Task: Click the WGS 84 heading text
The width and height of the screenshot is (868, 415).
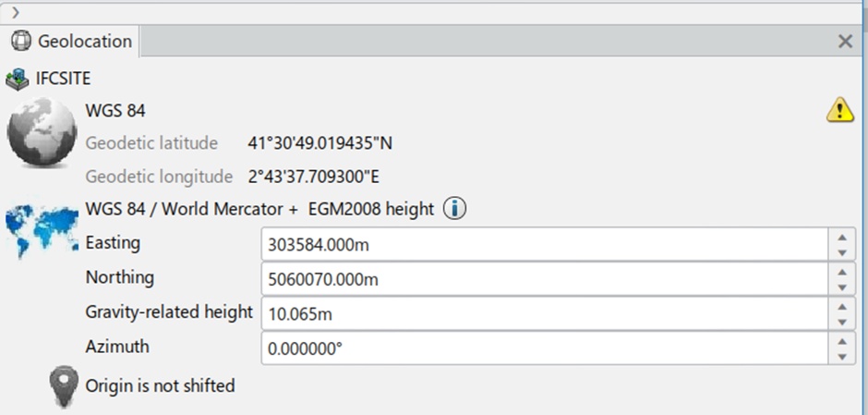Action: click(x=115, y=111)
